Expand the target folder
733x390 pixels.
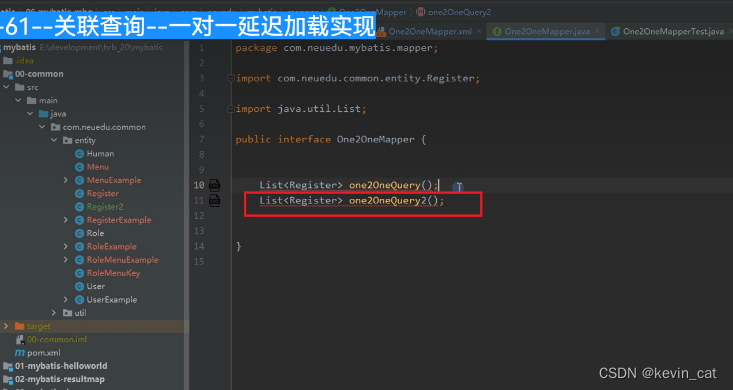(x=6, y=326)
